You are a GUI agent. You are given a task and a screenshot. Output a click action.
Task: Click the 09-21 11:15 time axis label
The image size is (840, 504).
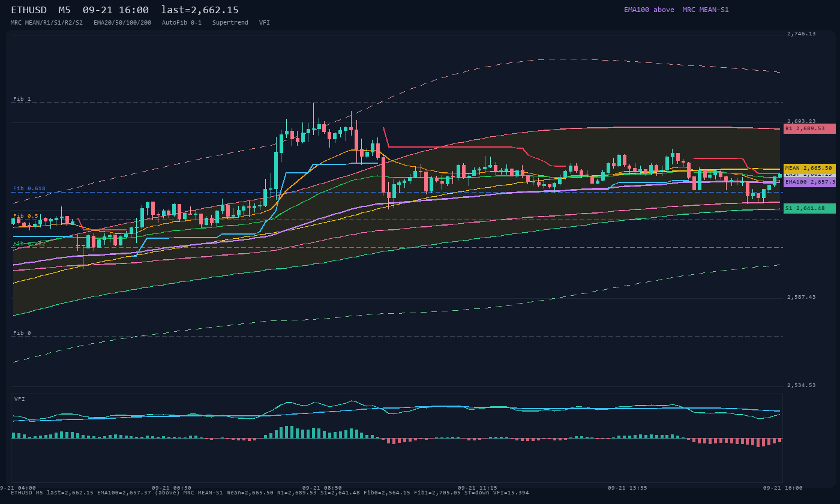point(477,488)
